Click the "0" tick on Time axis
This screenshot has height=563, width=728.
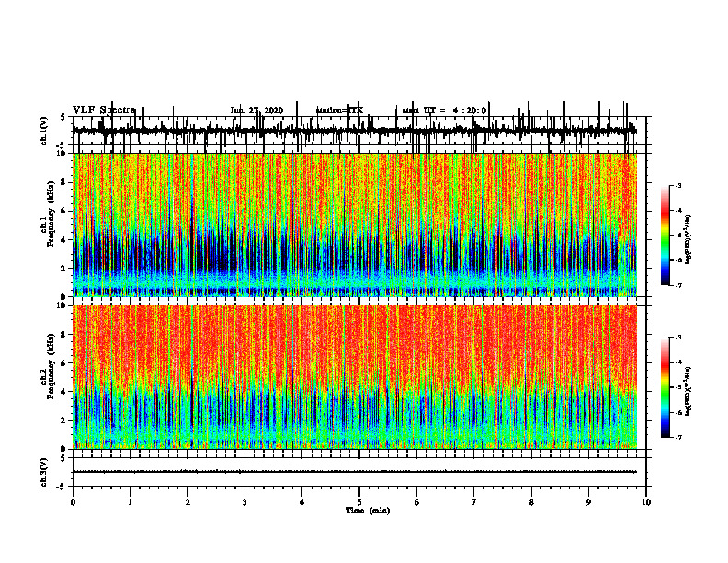(x=73, y=502)
